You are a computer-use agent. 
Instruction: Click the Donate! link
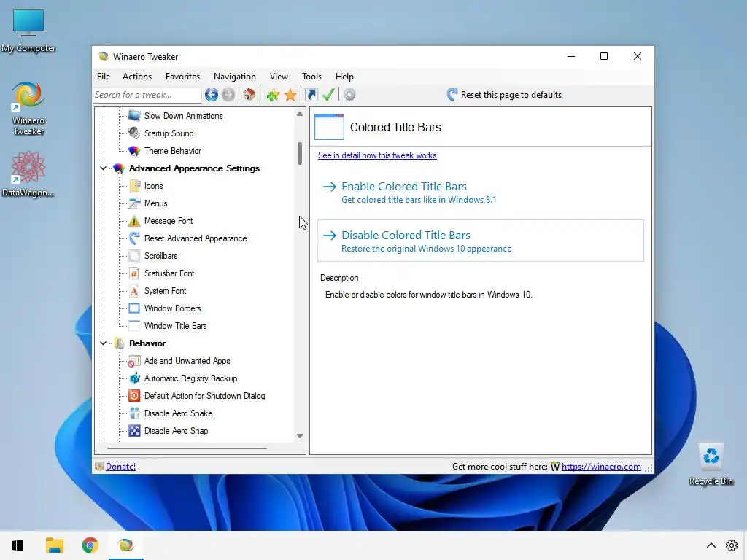(120, 467)
